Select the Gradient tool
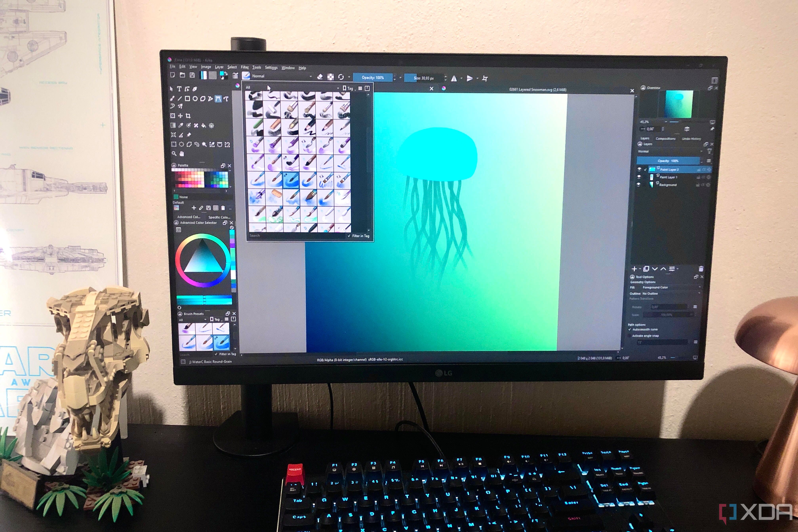Screen dimensions: 798x532 [173, 125]
